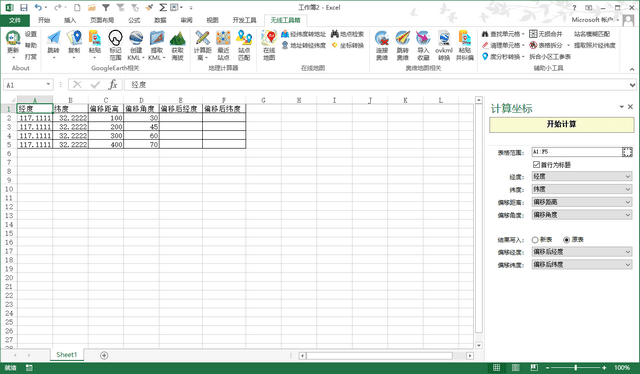This screenshot has width=640, height=374.
Task: Switch to the 公式 ribbon tab
Action: [134, 20]
